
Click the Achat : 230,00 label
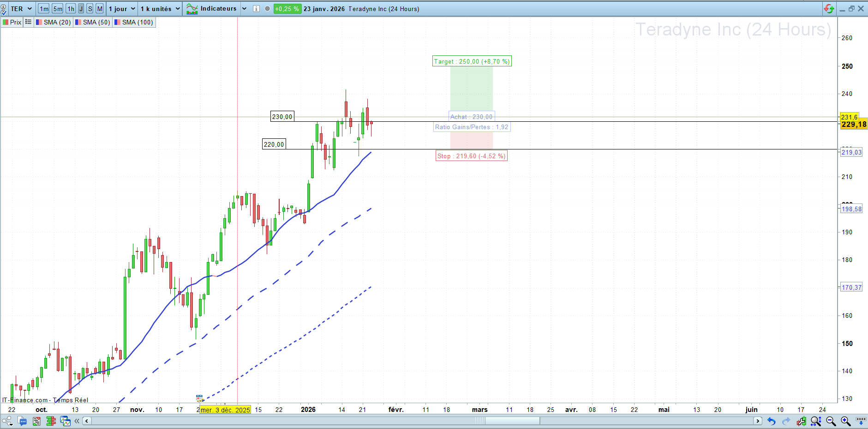[x=472, y=117]
